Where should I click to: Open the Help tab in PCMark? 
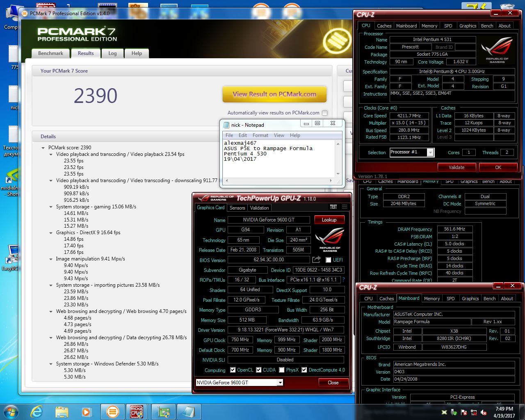point(137,53)
